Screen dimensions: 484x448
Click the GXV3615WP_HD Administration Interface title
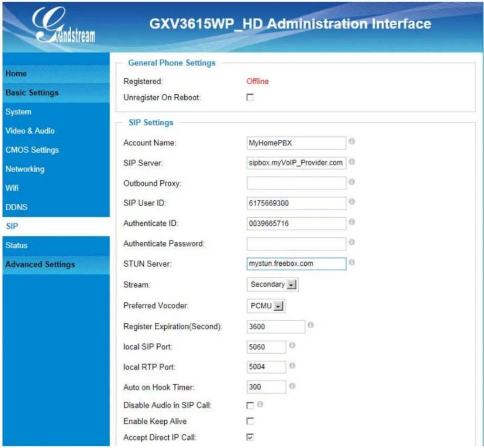(x=290, y=24)
